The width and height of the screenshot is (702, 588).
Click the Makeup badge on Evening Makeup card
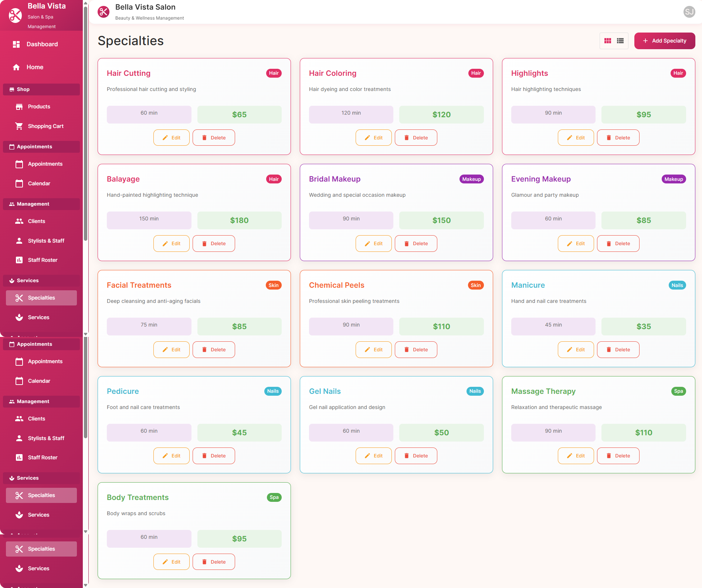click(674, 179)
